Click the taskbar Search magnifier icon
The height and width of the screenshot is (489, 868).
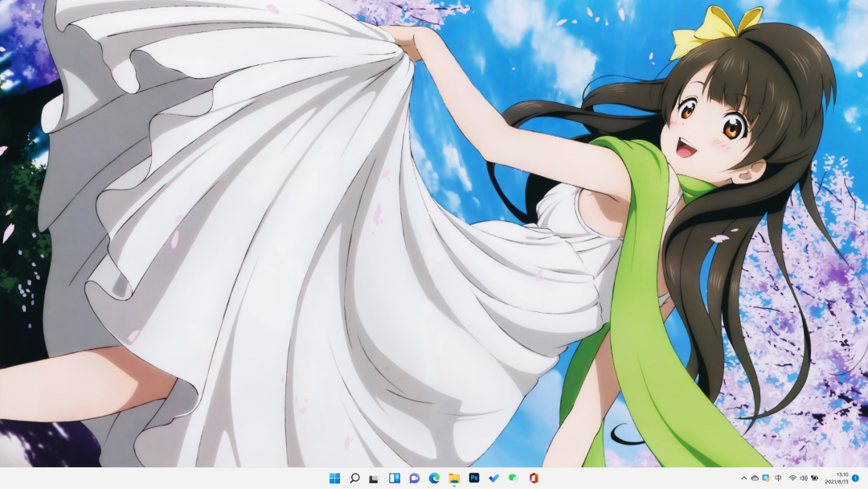tap(354, 479)
